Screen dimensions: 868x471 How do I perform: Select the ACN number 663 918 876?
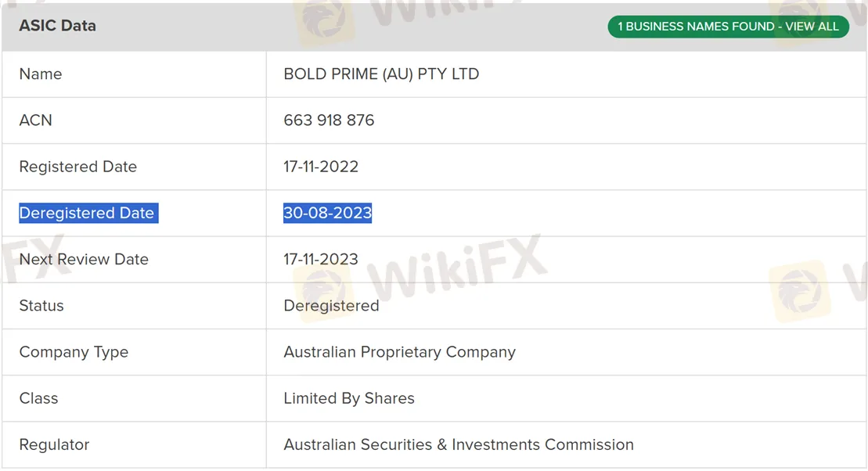(x=329, y=120)
